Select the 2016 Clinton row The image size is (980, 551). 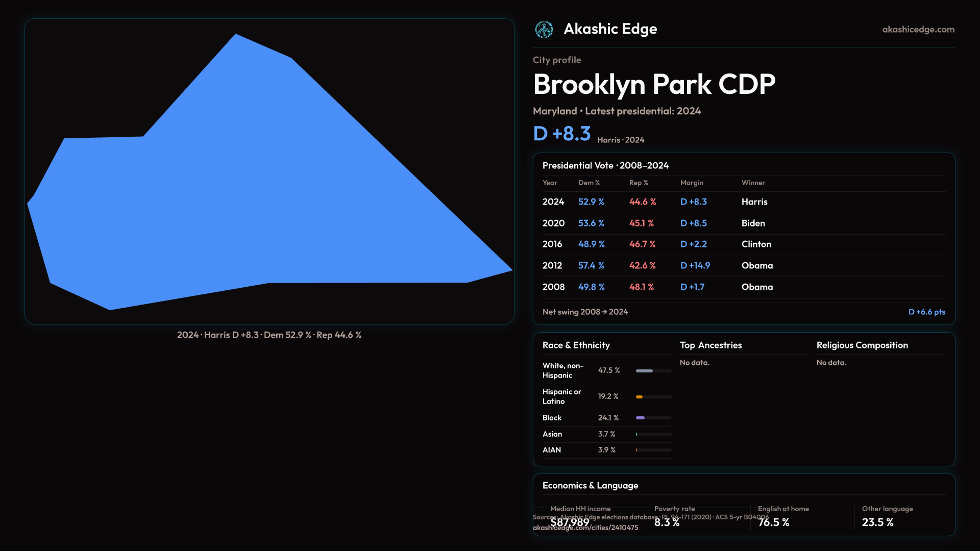coord(743,244)
